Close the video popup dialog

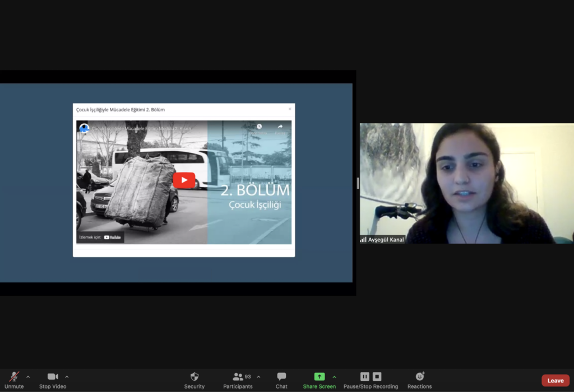click(x=290, y=109)
